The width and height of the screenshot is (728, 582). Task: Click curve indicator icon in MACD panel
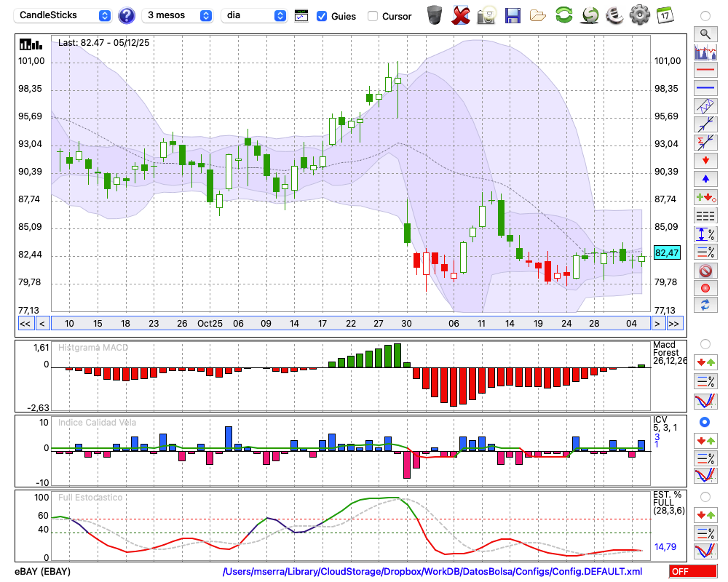[x=705, y=401]
